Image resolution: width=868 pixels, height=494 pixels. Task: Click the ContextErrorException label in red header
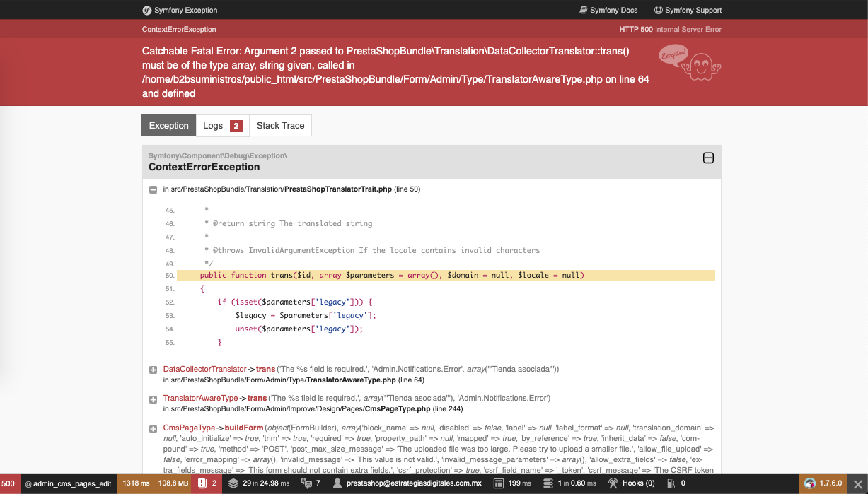click(x=179, y=29)
